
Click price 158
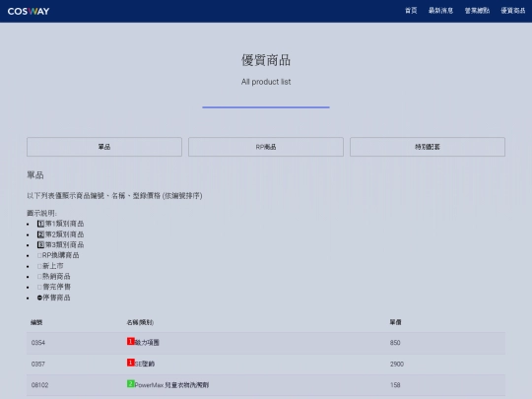click(x=395, y=385)
